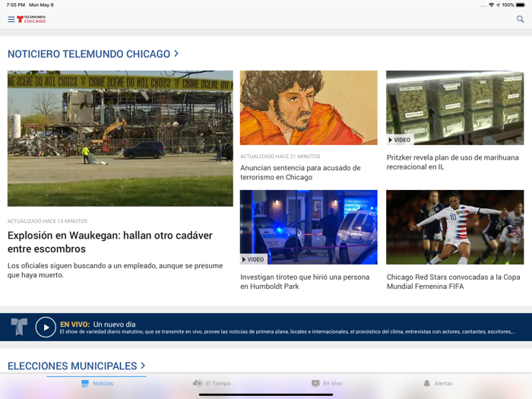Expand Elecciones Municipales section chevron
Screen dimensions: 532x399
(143, 366)
